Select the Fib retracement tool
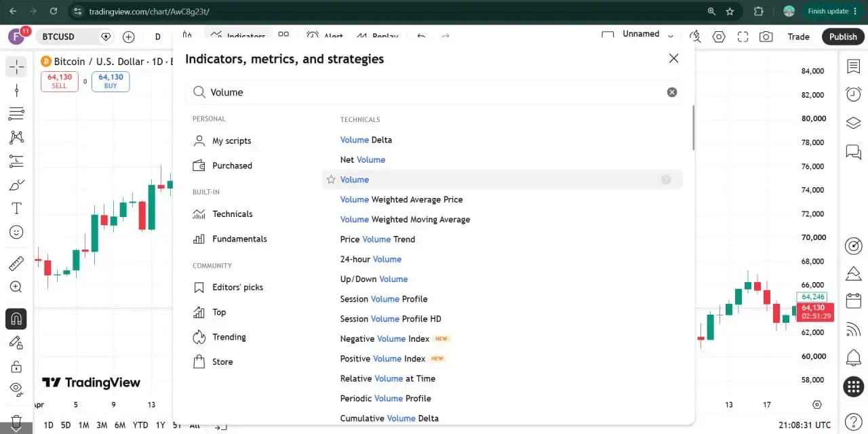The width and height of the screenshot is (868, 434). click(16, 114)
